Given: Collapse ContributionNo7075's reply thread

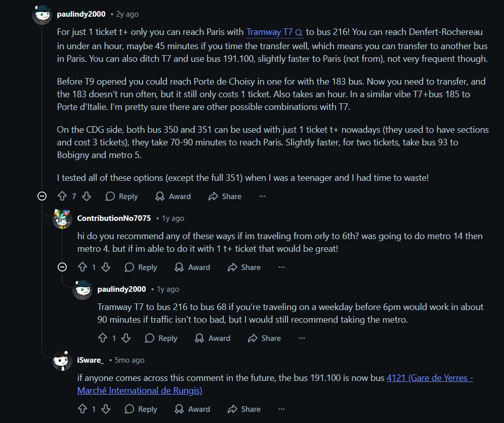Looking at the screenshot, I should click(x=62, y=267).
